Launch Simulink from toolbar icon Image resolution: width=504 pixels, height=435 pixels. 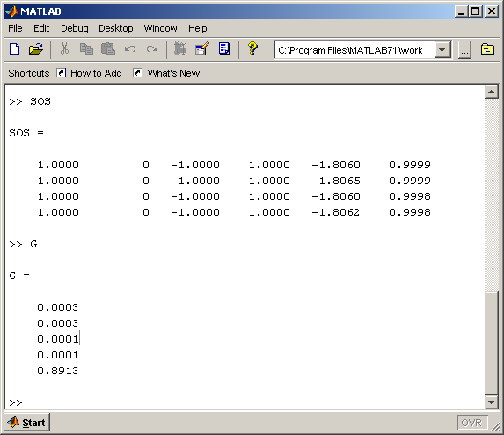click(180, 49)
